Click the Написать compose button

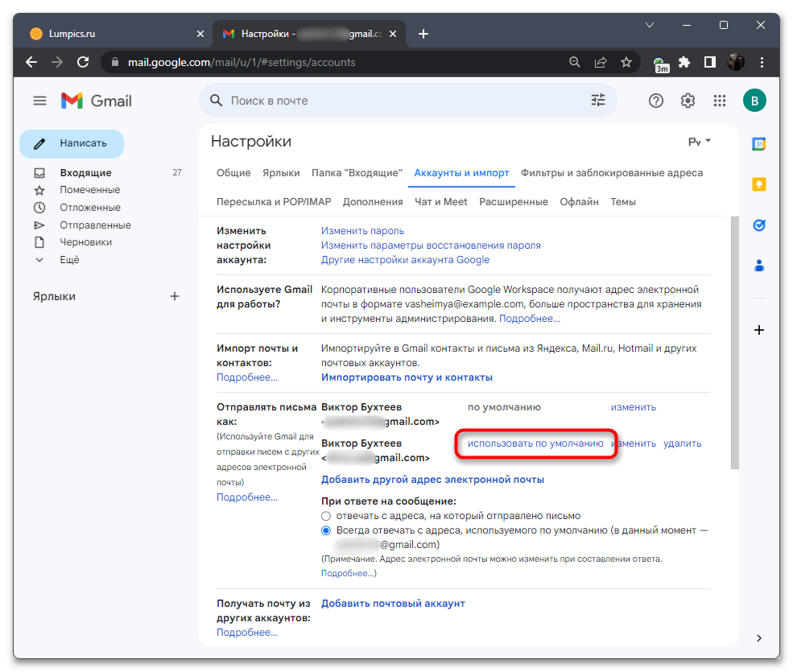tap(72, 143)
